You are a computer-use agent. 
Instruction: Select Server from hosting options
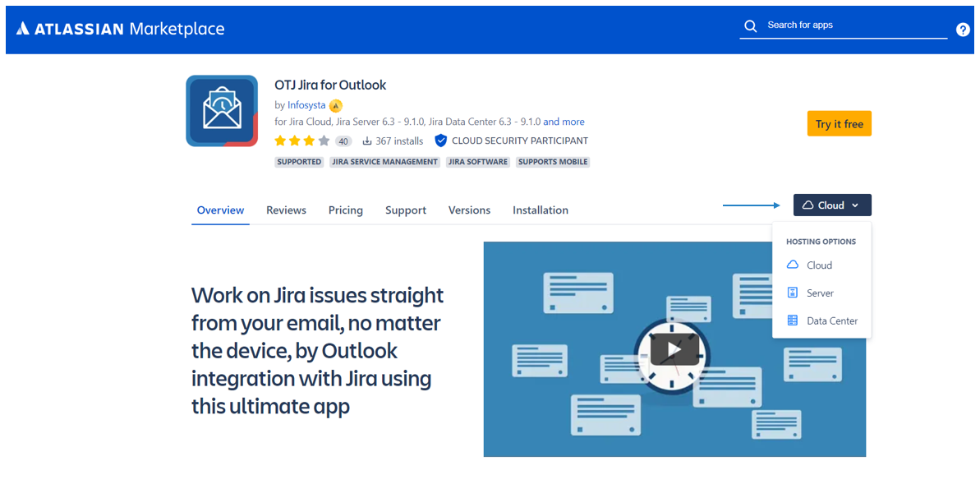pos(821,293)
